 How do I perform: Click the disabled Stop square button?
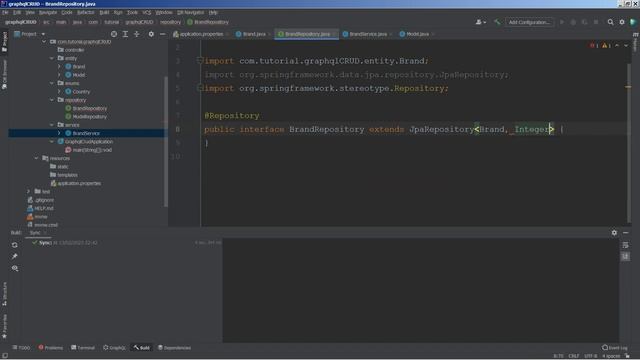pyautogui.click(x=596, y=22)
